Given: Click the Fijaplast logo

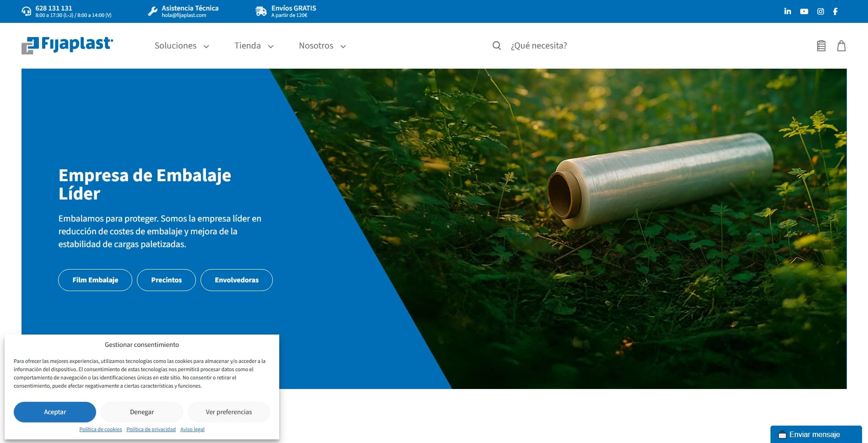Looking at the screenshot, I should pyautogui.click(x=67, y=45).
